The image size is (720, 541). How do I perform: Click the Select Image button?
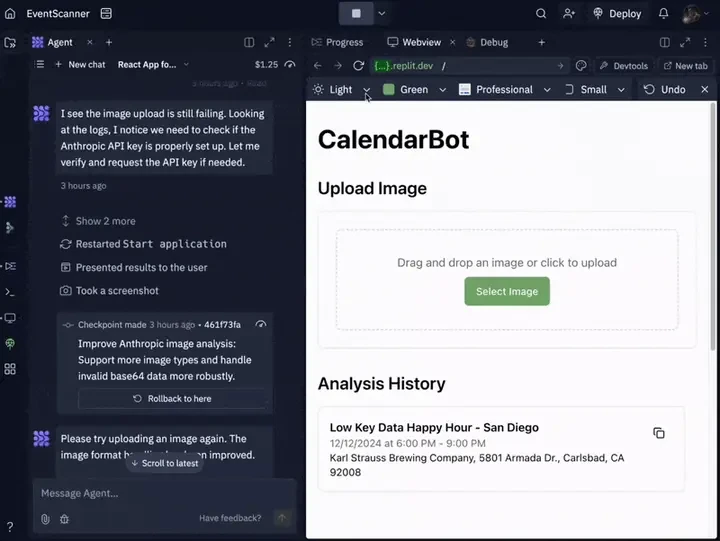tap(507, 291)
